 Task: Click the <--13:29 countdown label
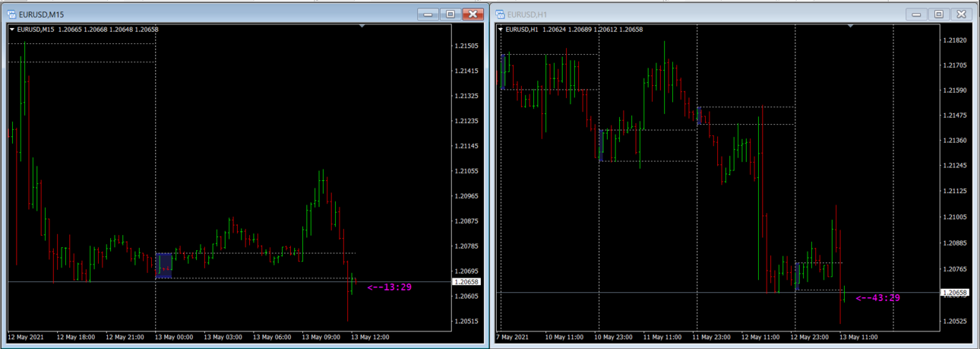tap(390, 287)
